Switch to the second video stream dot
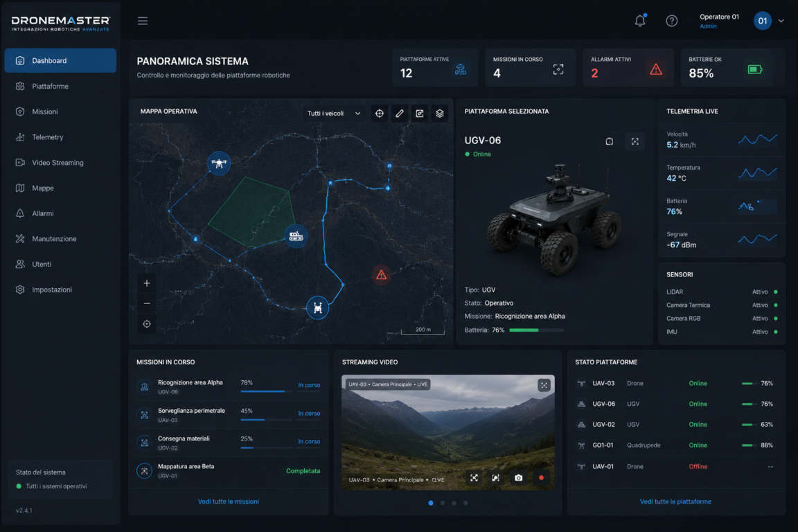 [x=442, y=503]
